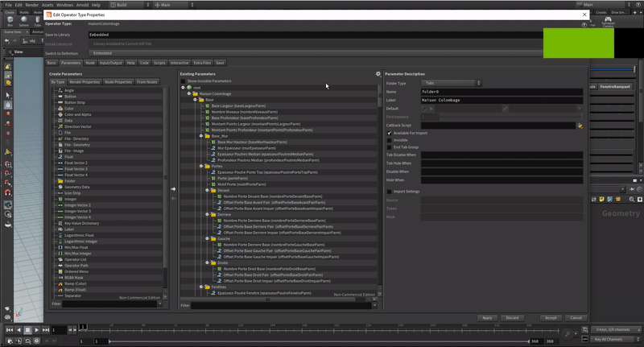This screenshot has height=347, width=644.
Task: Toggle Available For Import checkbox
Action: click(390, 133)
